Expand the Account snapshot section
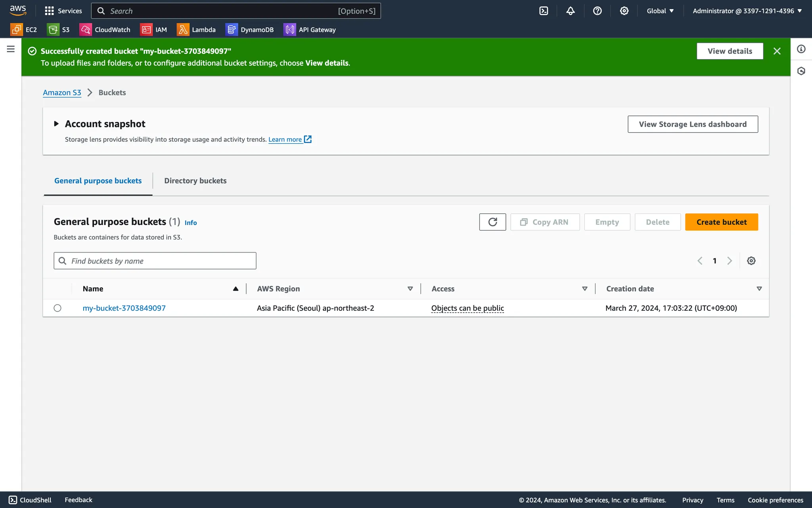This screenshot has height=508, width=812. tap(56, 124)
